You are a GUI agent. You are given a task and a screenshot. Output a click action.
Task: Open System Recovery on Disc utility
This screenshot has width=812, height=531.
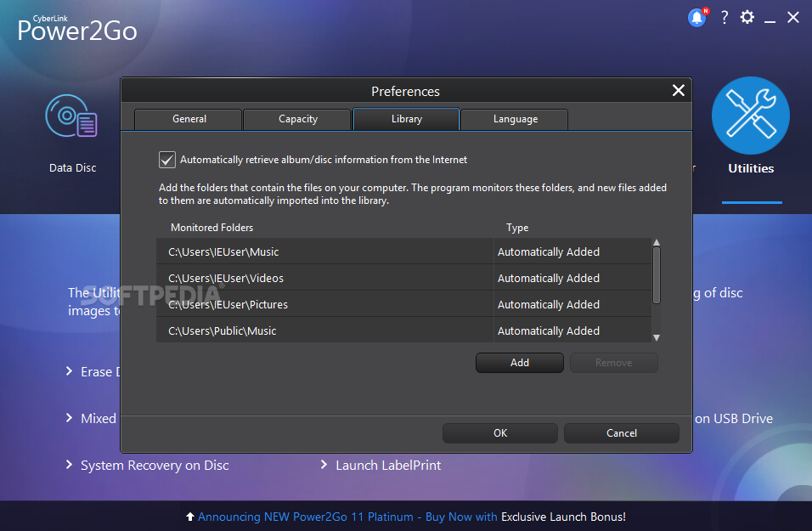point(155,466)
